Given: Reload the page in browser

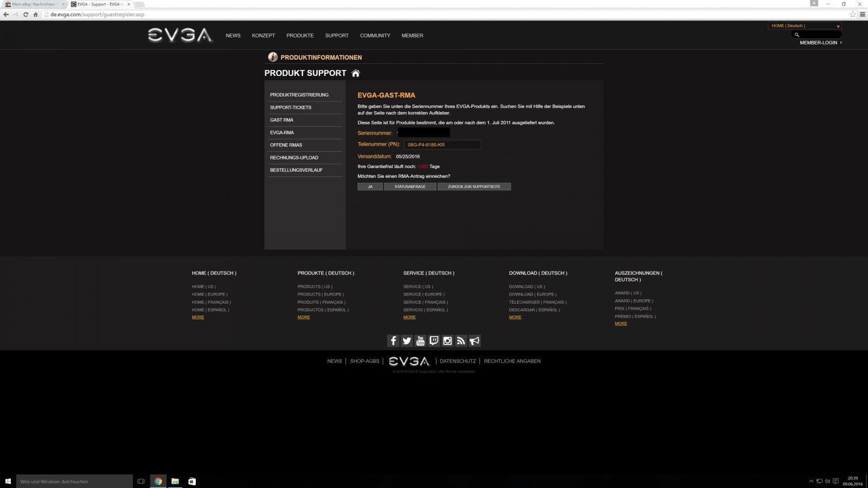Looking at the screenshot, I should pos(25,15).
